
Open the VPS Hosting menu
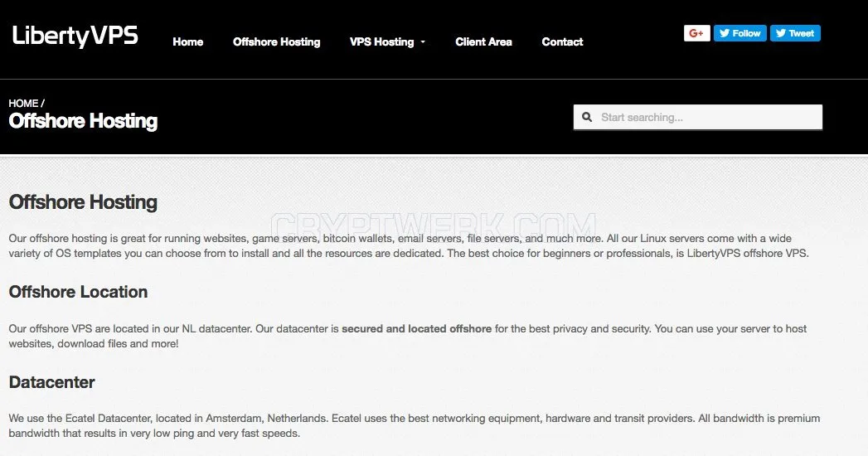(x=381, y=42)
